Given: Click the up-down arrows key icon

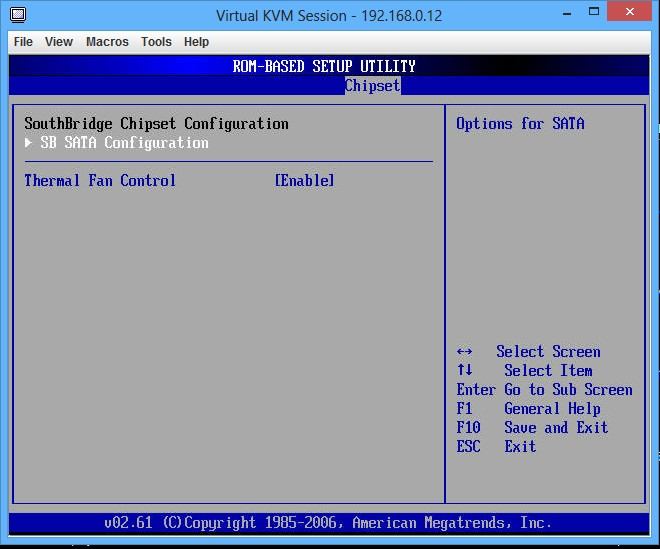Looking at the screenshot, I should tap(464, 370).
